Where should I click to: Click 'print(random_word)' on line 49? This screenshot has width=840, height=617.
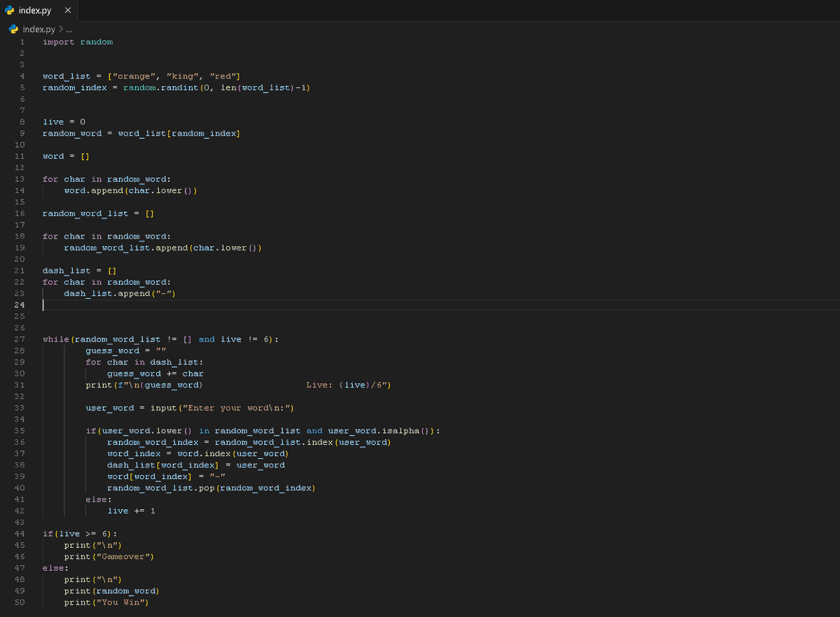click(112, 591)
